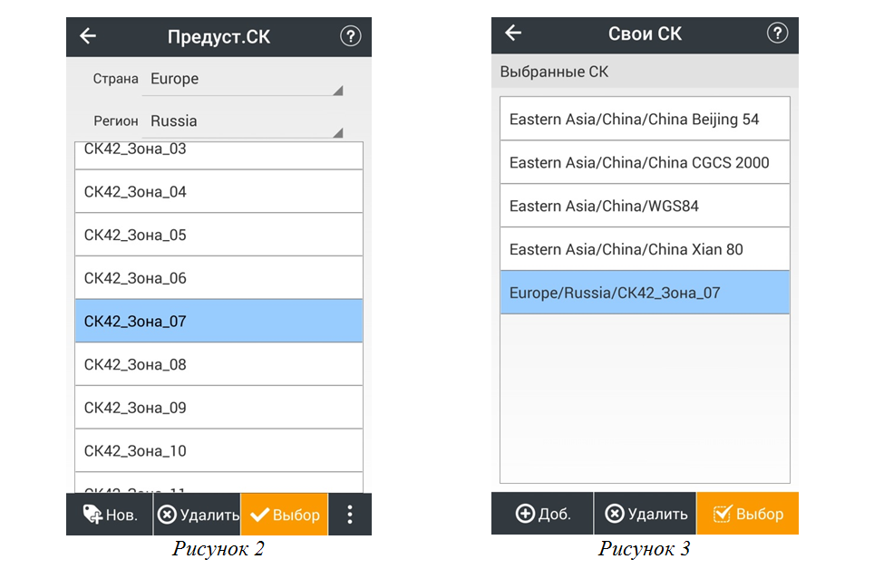Open the three-dot overflow menu

pyautogui.click(x=349, y=514)
